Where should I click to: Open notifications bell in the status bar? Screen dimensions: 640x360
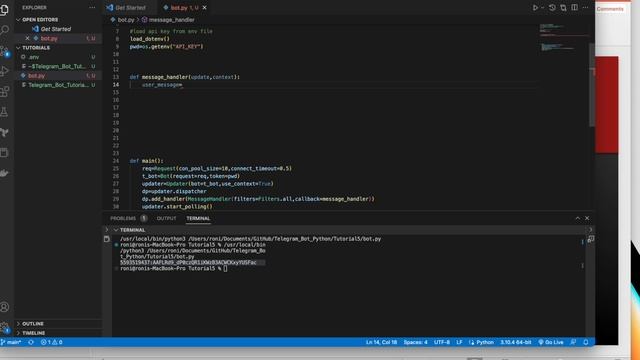click(586, 342)
